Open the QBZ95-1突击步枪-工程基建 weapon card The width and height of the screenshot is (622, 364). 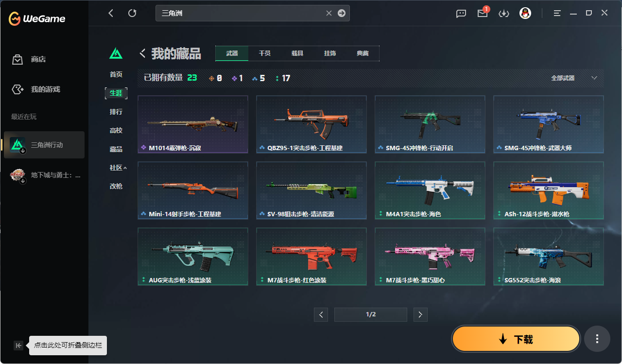pos(311,124)
